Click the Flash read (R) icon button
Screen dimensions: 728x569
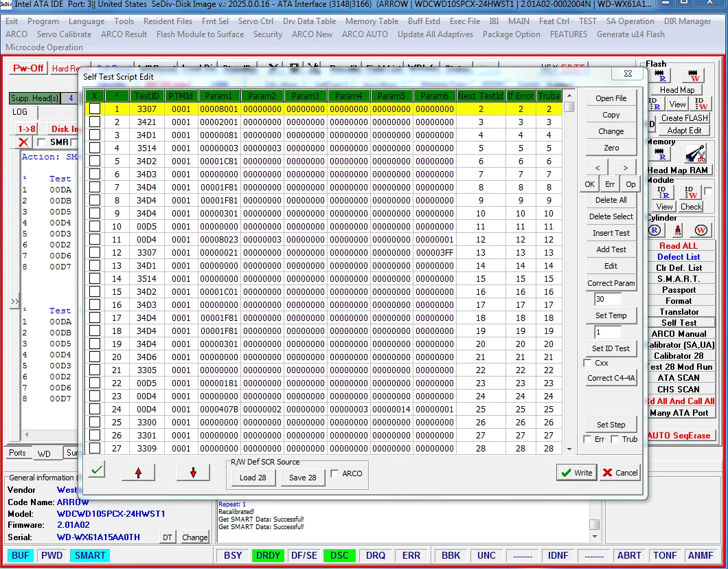659,75
